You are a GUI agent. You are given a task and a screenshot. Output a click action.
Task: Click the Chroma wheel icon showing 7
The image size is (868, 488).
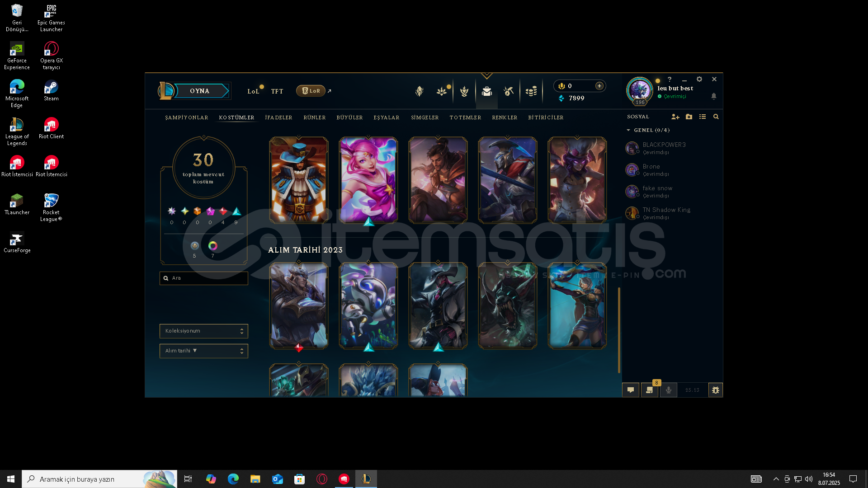[x=213, y=246]
